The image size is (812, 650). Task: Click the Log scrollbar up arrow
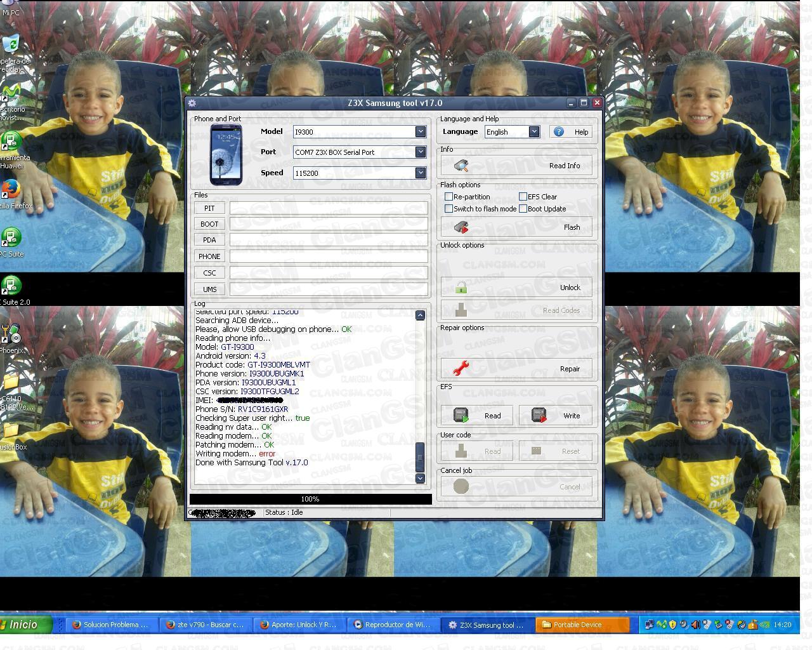[420, 315]
